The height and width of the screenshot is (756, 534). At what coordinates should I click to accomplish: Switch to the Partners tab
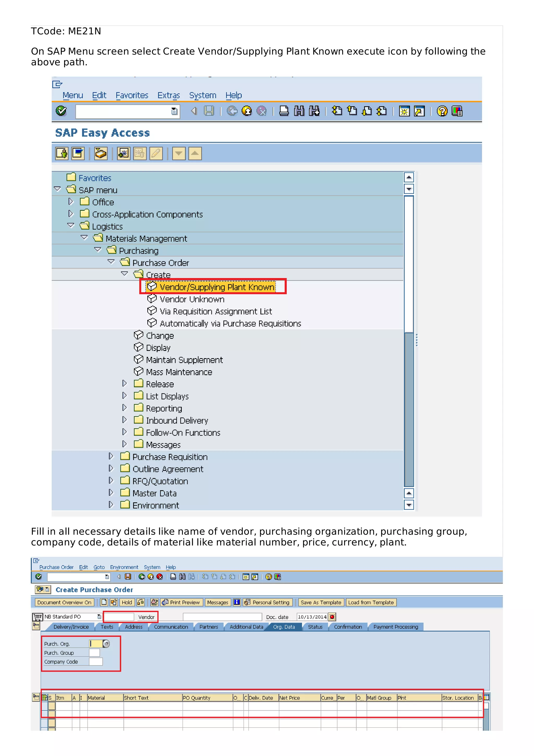209,627
